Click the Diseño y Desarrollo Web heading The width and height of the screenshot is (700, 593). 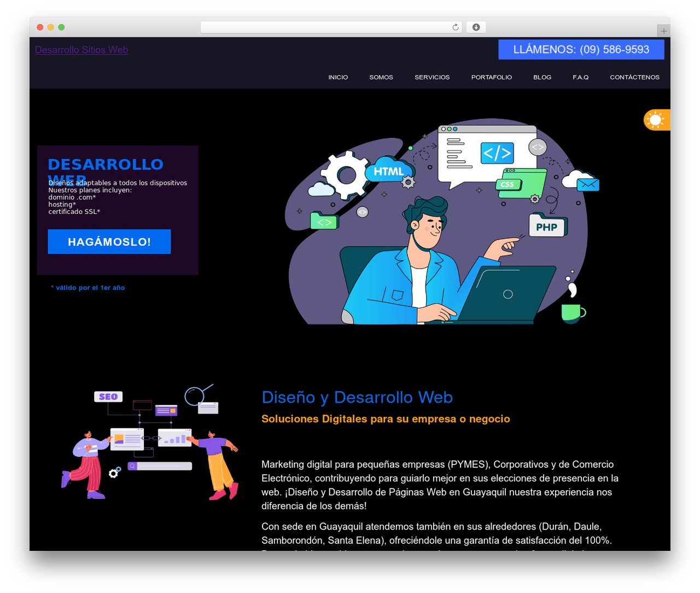click(357, 397)
